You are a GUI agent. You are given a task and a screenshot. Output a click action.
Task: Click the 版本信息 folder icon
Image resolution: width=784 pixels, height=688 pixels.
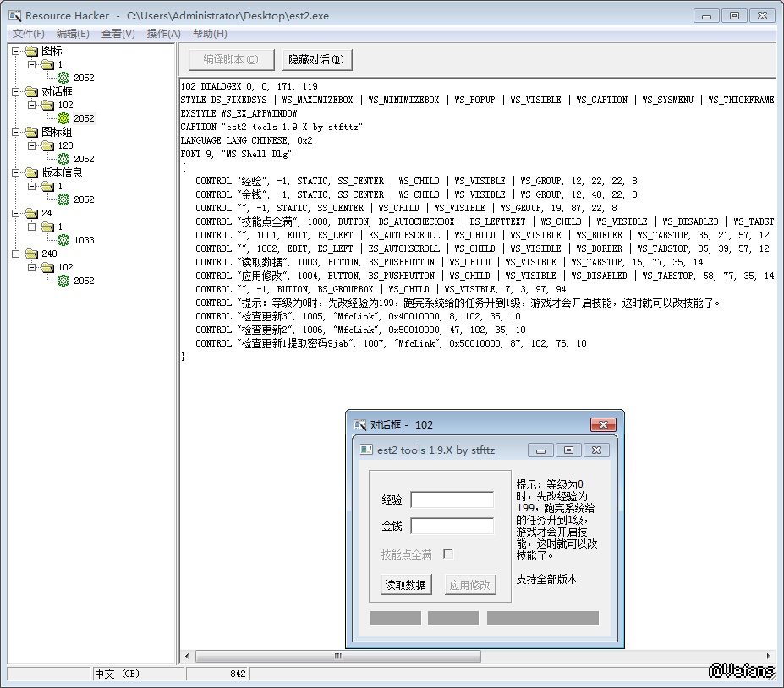(x=32, y=172)
